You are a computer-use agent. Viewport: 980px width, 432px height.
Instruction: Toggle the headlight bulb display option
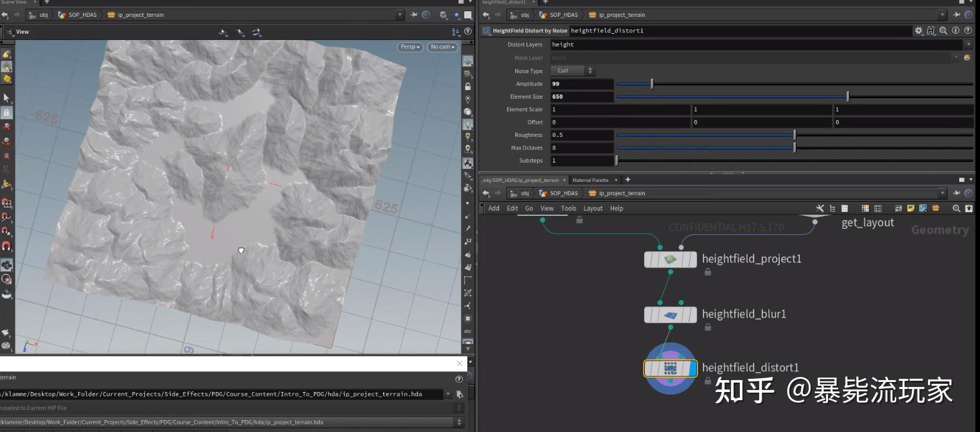[x=467, y=124]
